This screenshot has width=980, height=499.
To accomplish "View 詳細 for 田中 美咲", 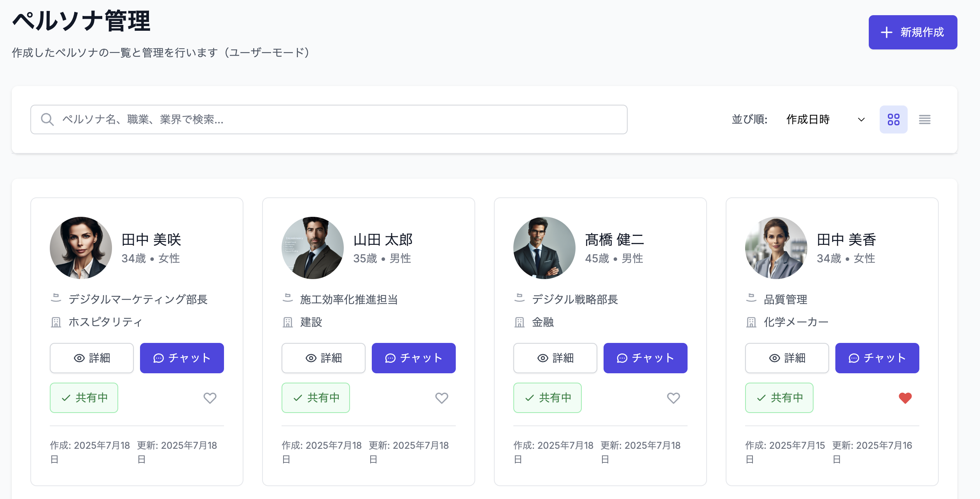I will 91,358.
